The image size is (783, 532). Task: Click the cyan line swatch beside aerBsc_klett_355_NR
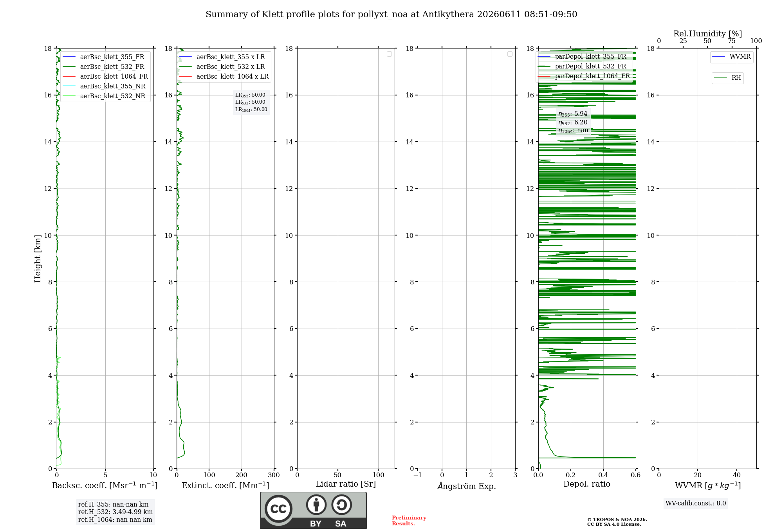(69, 86)
